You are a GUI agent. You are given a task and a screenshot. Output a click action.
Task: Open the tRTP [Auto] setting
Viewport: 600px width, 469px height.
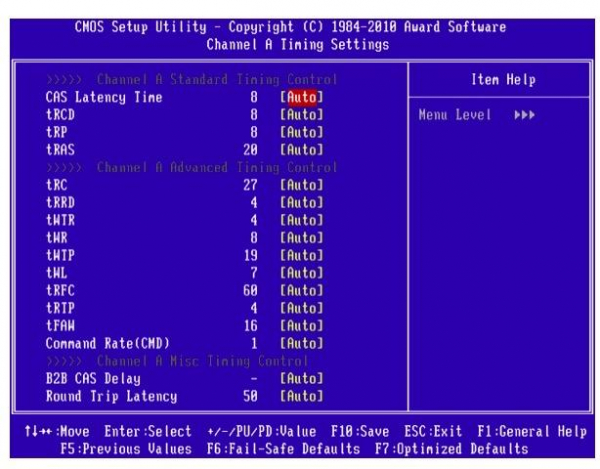(x=302, y=308)
